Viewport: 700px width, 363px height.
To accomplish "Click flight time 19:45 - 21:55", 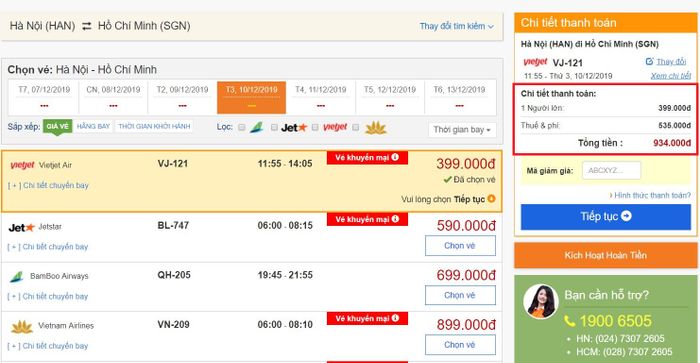I will [x=285, y=275].
